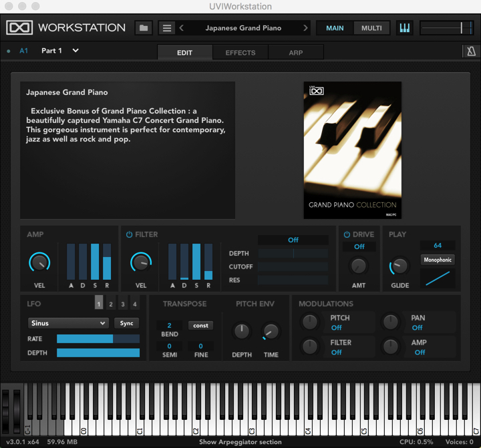Adjust the LFO DEPTH slider

[x=98, y=353]
